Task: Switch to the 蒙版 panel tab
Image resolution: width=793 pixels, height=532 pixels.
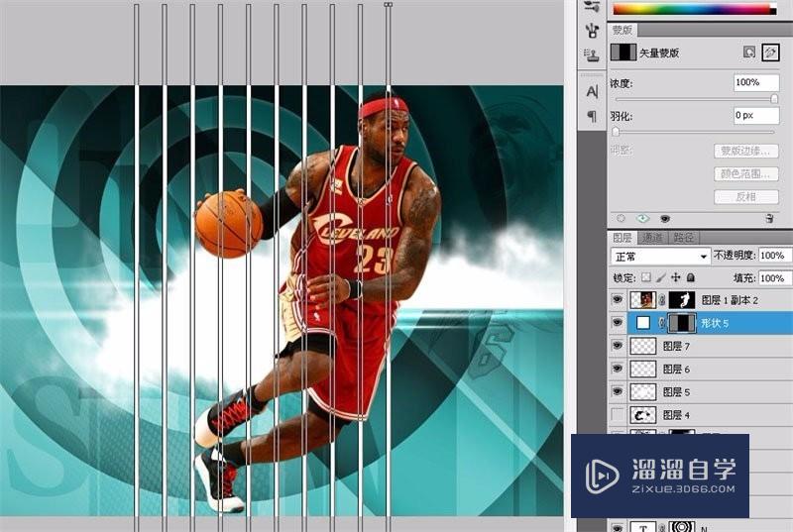Action: [x=623, y=30]
